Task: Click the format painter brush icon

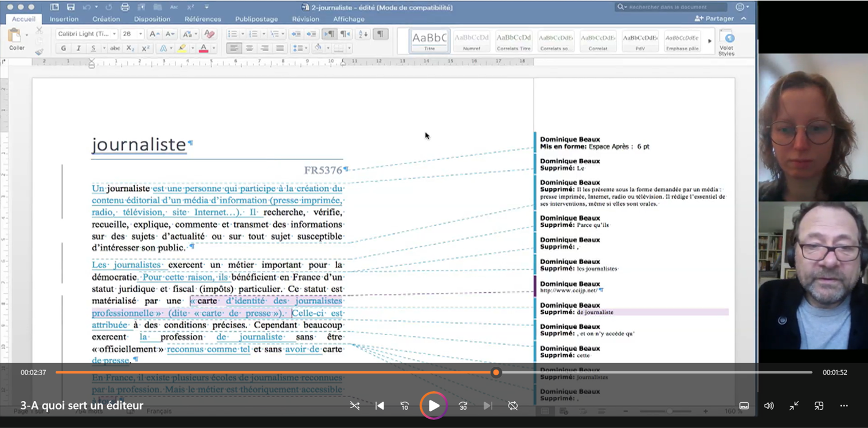Action: (x=39, y=51)
